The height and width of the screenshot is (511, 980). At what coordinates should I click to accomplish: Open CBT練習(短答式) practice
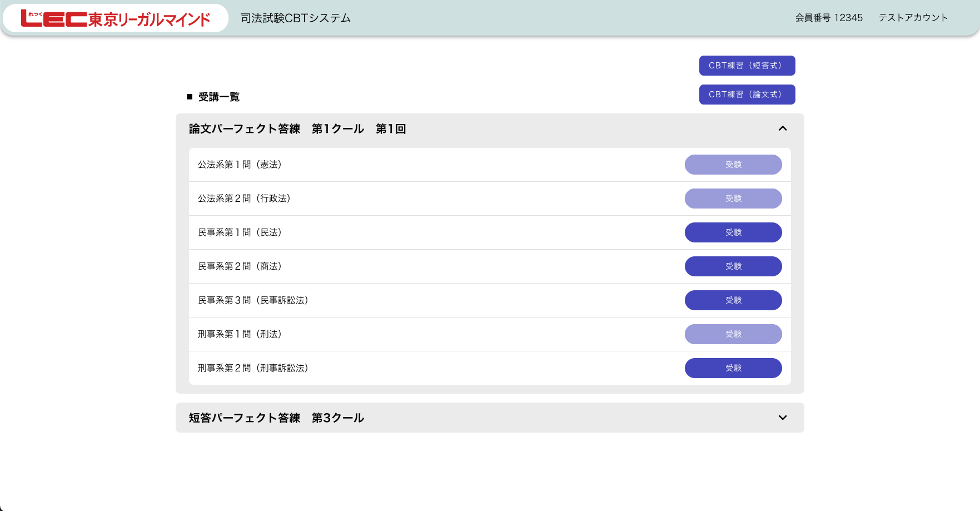pos(747,66)
